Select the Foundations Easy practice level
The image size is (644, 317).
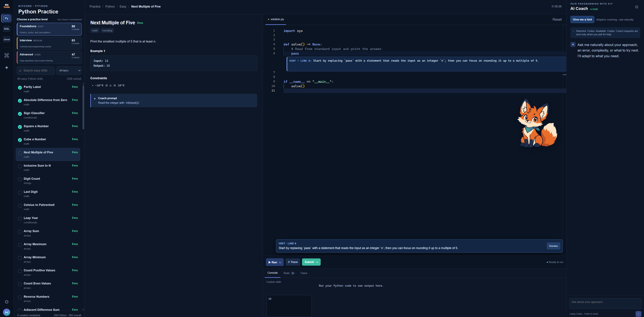[x=49, y=29]
